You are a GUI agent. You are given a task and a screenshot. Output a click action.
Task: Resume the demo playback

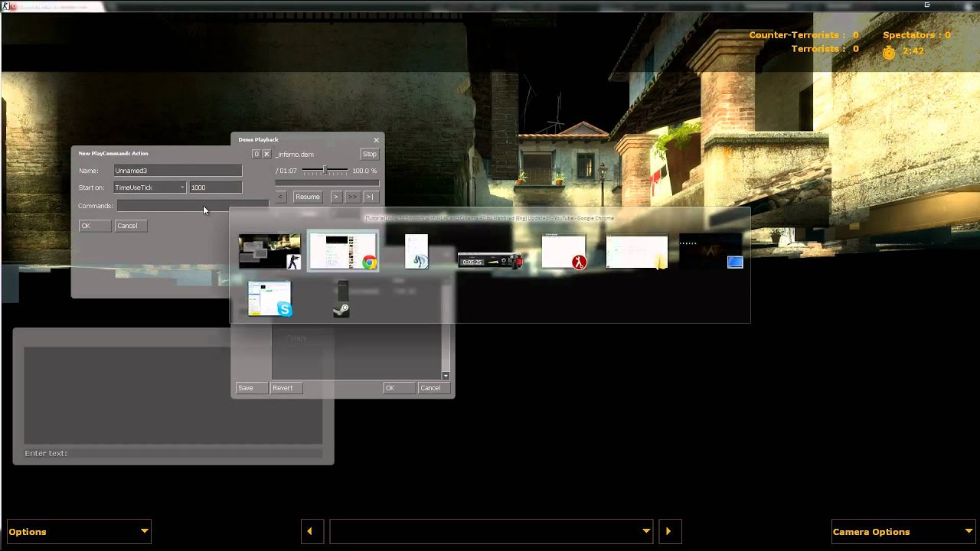[x=308, y=197]
